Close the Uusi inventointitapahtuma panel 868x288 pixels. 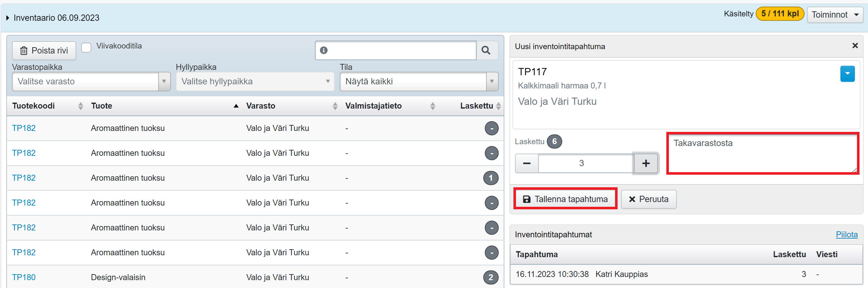pos(854,46)
